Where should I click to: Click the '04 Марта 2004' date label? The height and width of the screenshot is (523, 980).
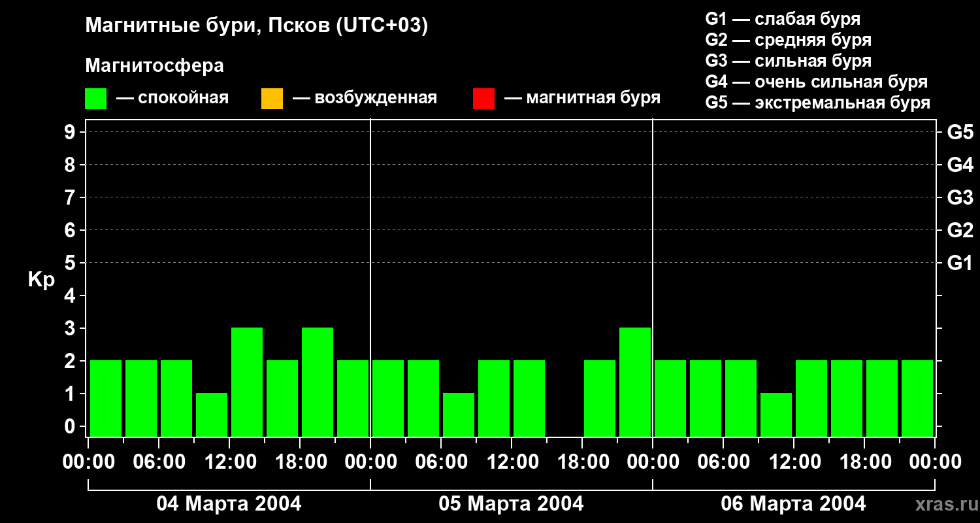(229, 504)
